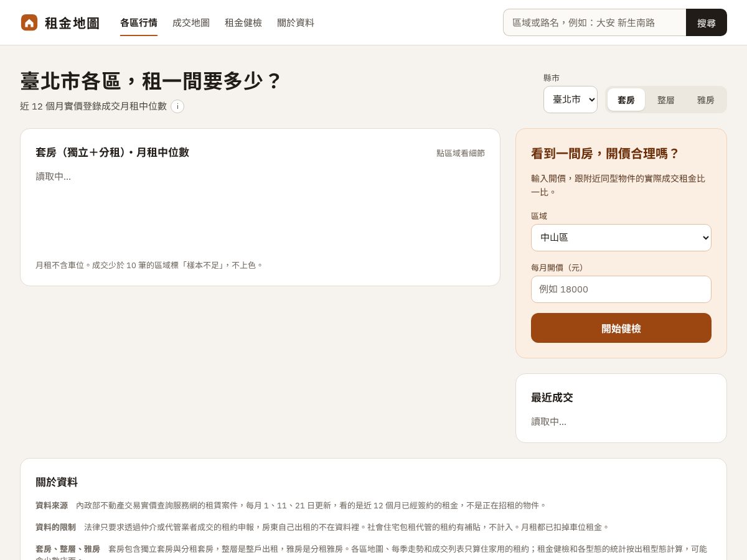Click the 臺北市各區，租一間要多少？ title
The height and width of the screenshot is (560, 747).
(x=151, y=82)
